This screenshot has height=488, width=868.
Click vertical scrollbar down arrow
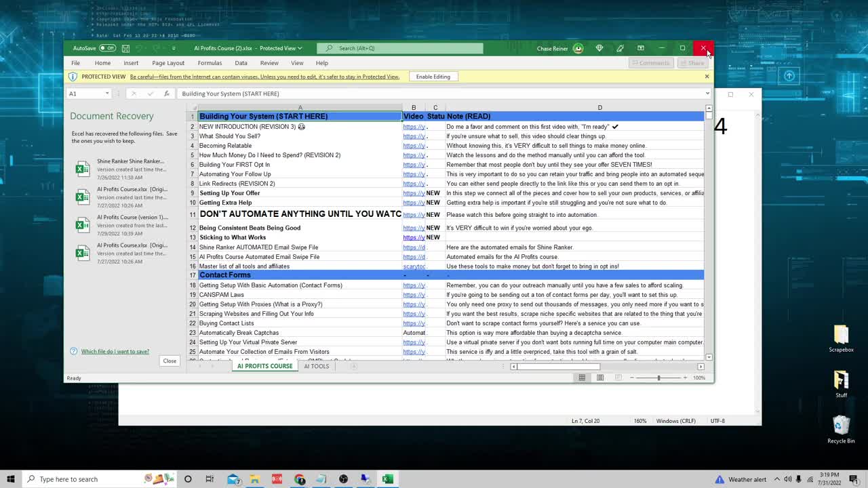[709, 357]
